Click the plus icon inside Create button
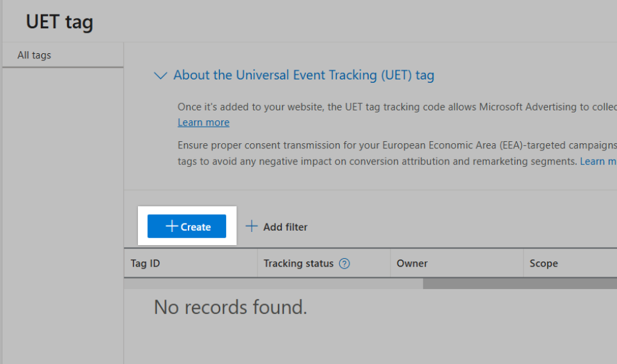 [x=171, y=226]
